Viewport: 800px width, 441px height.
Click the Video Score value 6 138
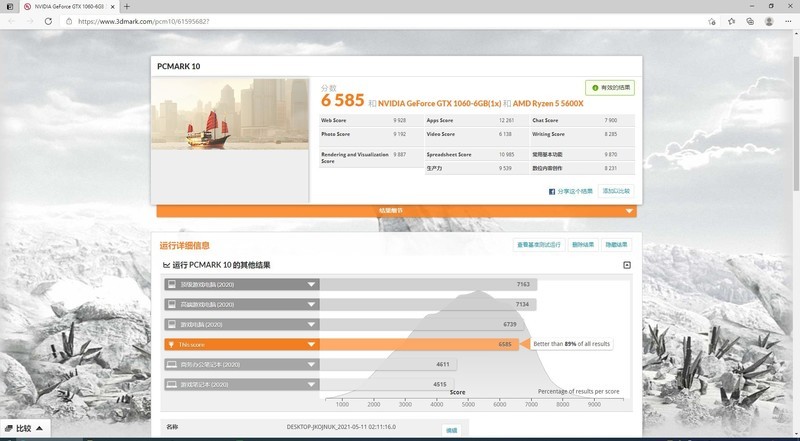click(x=505, y=134)
